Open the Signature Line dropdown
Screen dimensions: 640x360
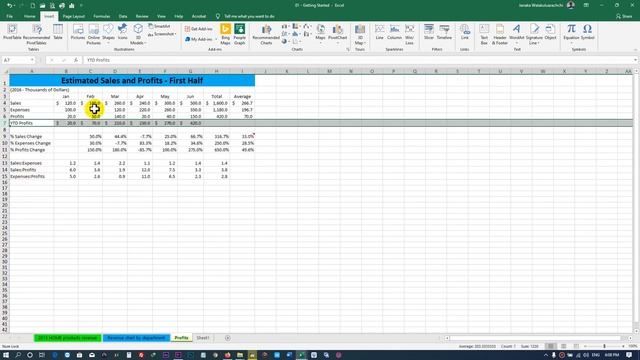click(x=534, y=34)
